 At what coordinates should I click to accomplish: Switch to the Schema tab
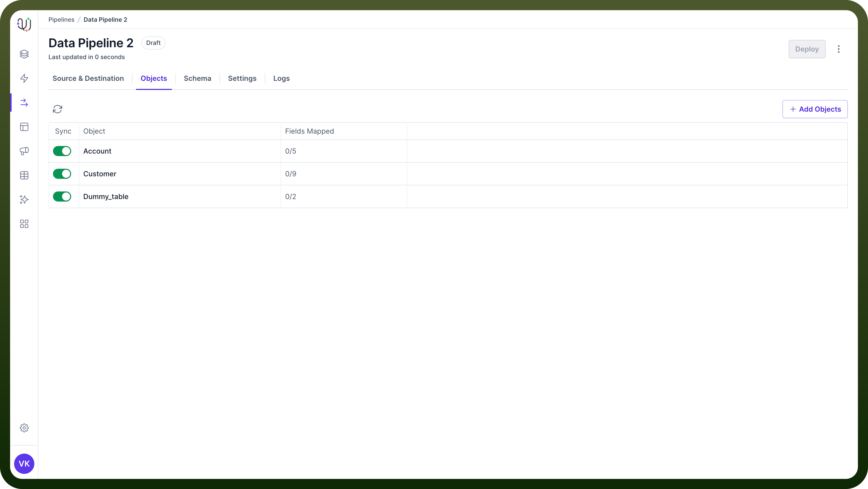197,78
